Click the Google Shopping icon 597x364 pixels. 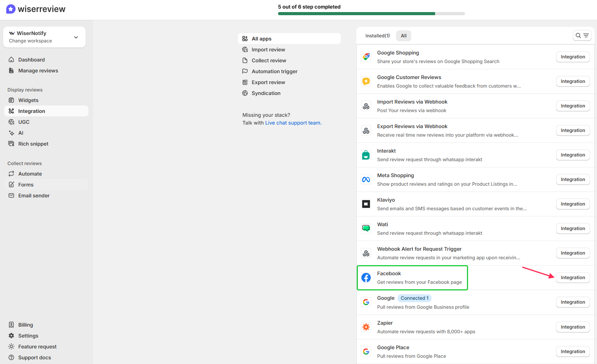click(366, 57)
